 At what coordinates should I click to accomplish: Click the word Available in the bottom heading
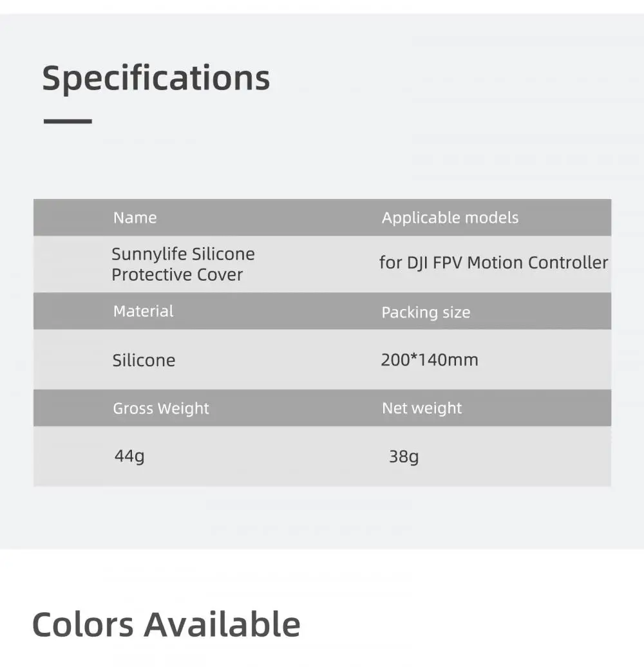222,625
